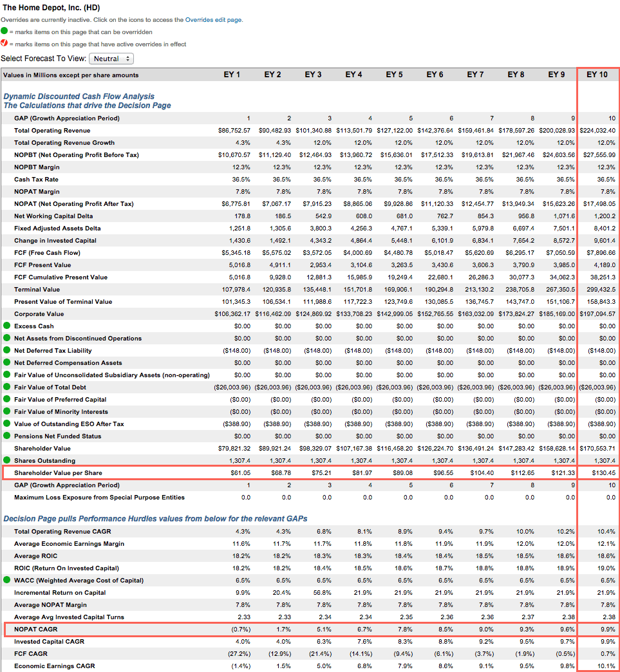The image size is (620, 672).
Task: Click the Dynamic Discounted Cash Flow Analysis heading
Action: [x=79, y=97]
